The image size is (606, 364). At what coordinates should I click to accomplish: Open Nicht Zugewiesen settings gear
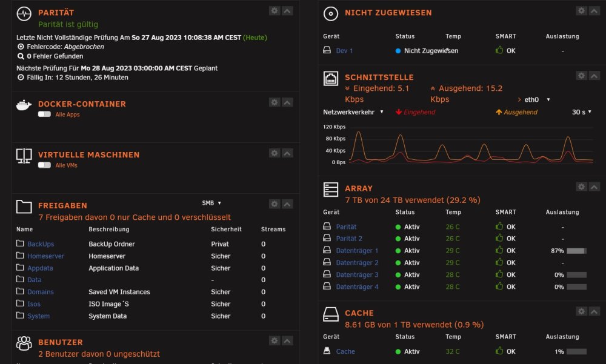pyautogui.click(x=581, y=11)
